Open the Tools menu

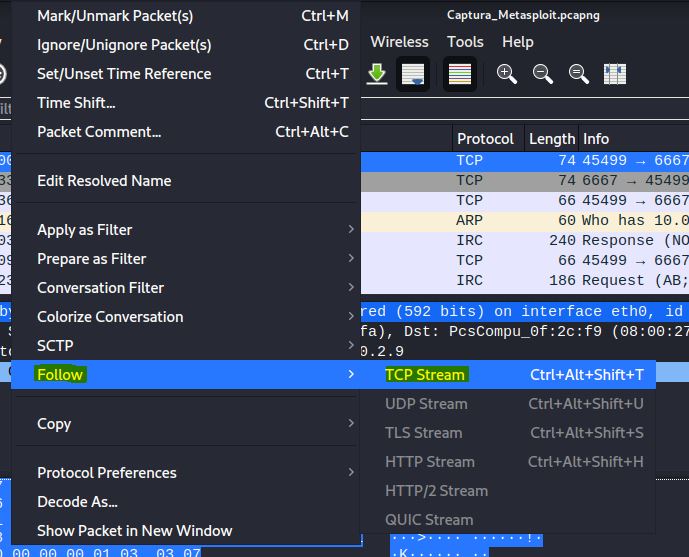pyautogui.click(x=465, y=42)
